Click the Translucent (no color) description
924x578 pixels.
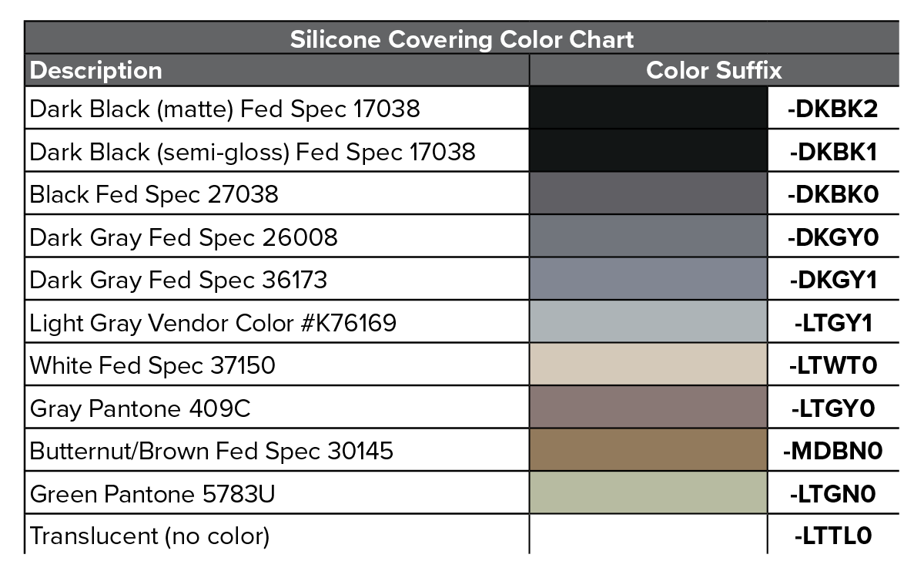(149, 536)
